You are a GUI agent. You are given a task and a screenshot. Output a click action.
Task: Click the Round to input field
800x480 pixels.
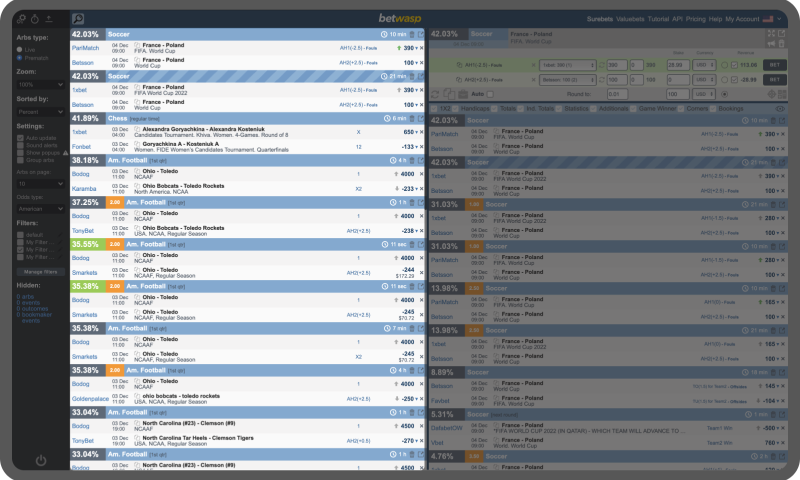click(617, 94)
